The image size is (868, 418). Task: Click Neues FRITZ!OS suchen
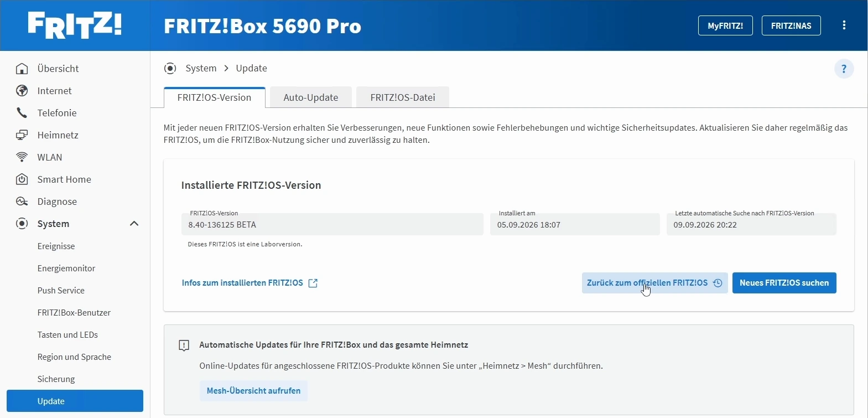coord(784,283)
